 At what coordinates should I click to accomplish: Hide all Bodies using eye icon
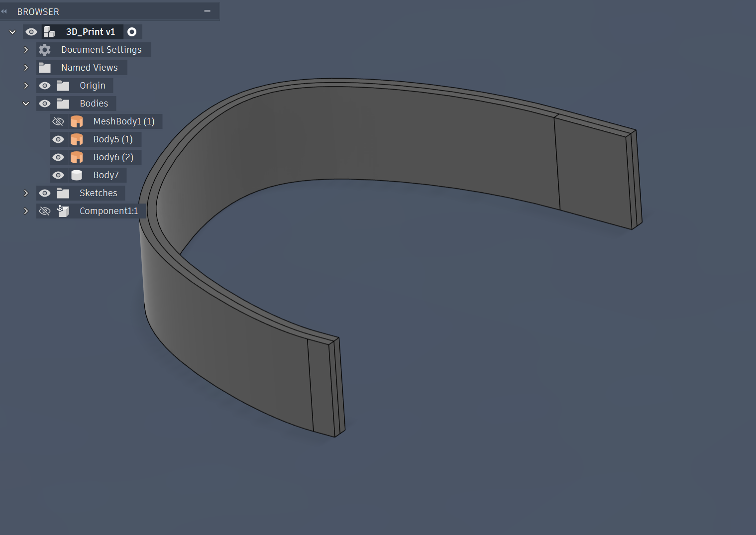[x=45, y=104]
